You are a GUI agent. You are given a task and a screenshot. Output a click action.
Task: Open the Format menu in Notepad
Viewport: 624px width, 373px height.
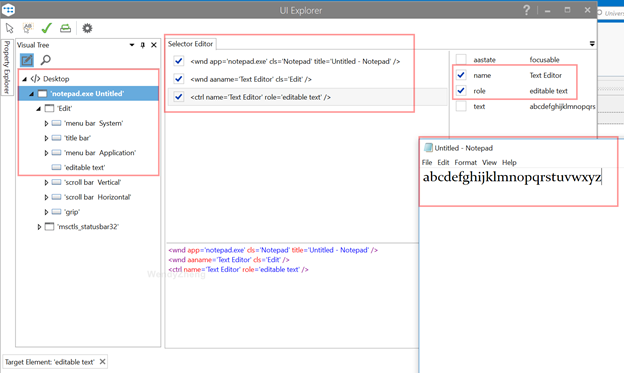point(466,162)
